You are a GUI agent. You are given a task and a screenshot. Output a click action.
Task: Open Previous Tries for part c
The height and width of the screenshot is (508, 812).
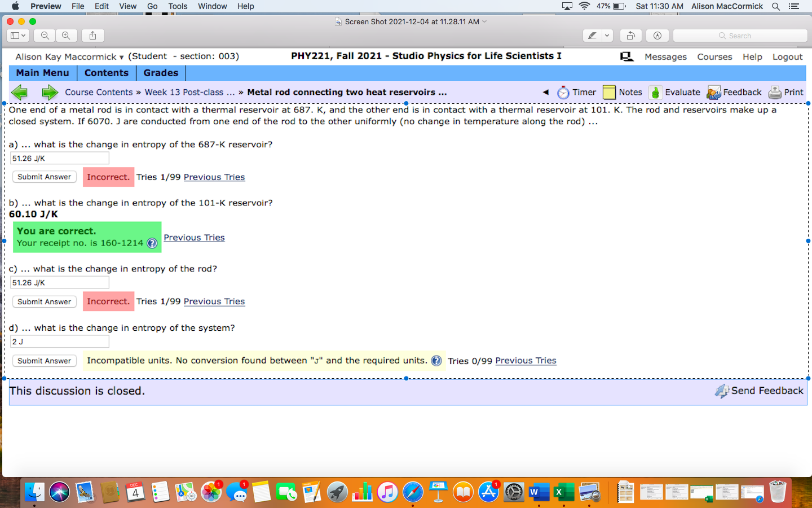pos(214,301)
